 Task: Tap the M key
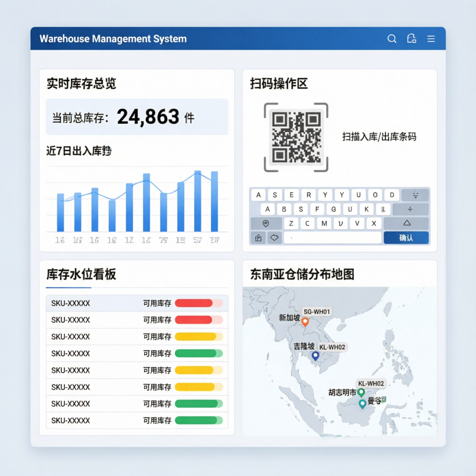(x=324, y=224)
